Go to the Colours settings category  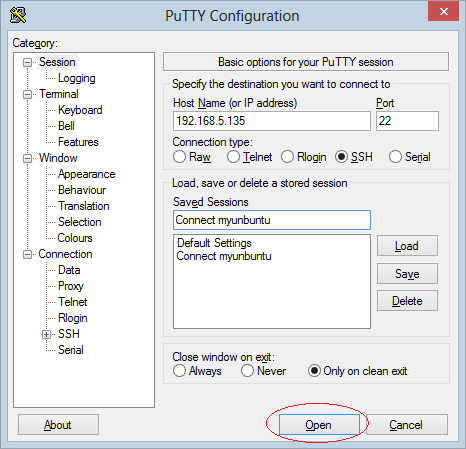click(x=75, y=238)
